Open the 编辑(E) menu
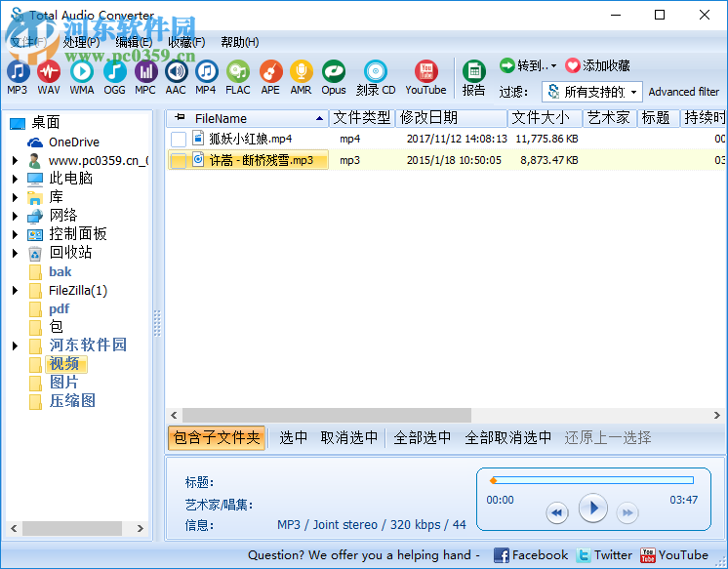This screenshot has height=569, width=728. pos(134,42)
